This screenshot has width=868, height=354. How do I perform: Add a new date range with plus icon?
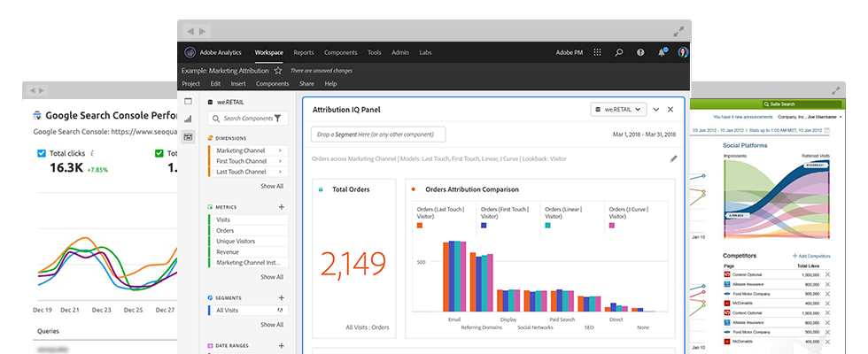(282, 346)
